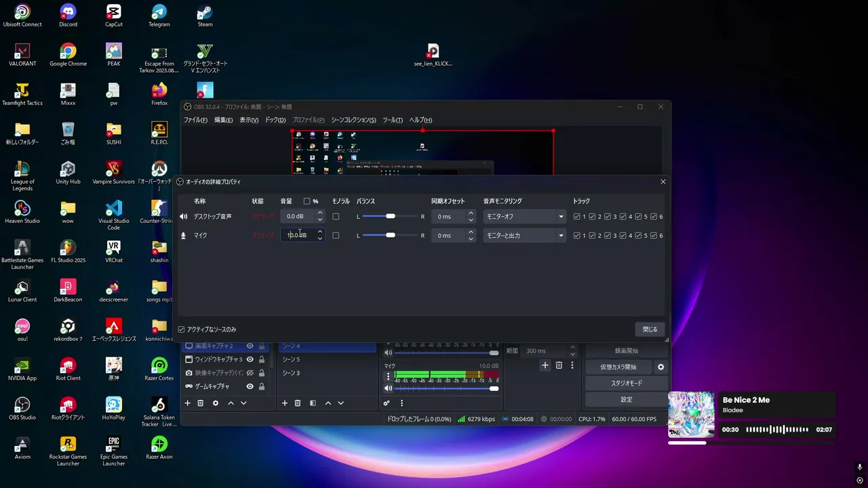This screenshot has width=868, height=488.
Task: Open モニターオフ monitoring dropdown for デスクトップ音声
Action: tap(525, 217)
